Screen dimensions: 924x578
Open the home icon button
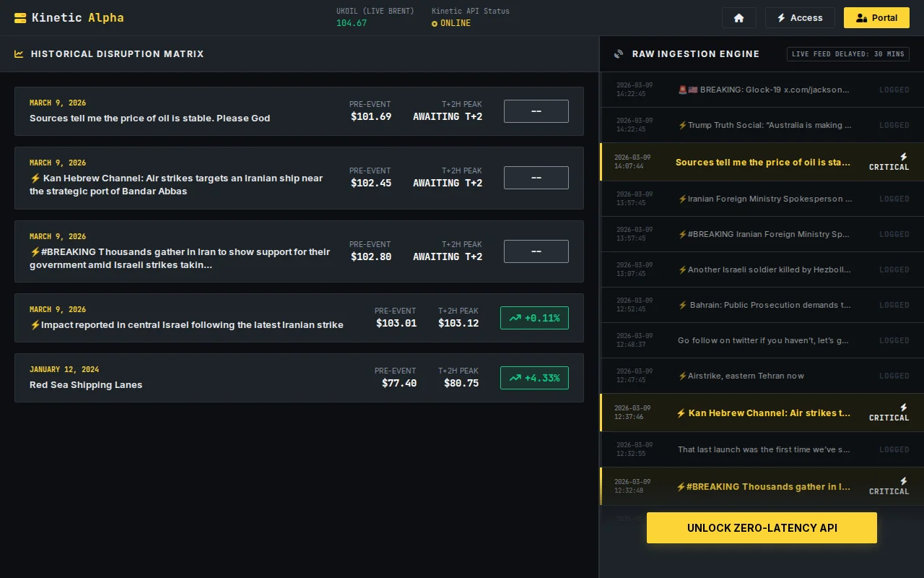[x=738, y=18]
